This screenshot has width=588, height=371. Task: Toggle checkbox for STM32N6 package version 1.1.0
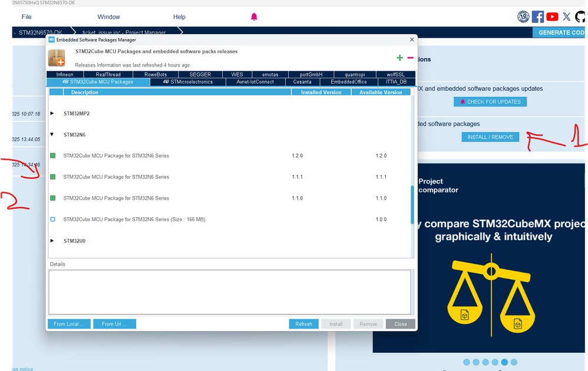point(53,198)
